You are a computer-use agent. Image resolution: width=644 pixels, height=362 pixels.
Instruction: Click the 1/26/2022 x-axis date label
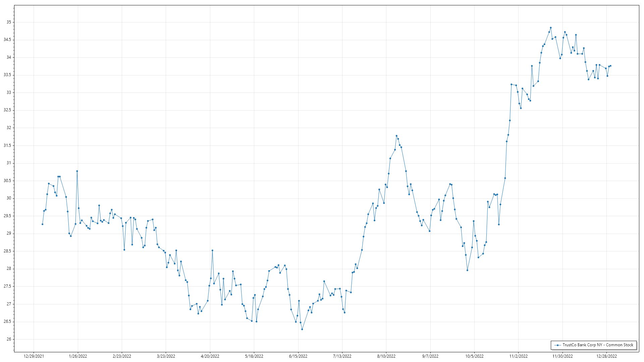(78, 356)
